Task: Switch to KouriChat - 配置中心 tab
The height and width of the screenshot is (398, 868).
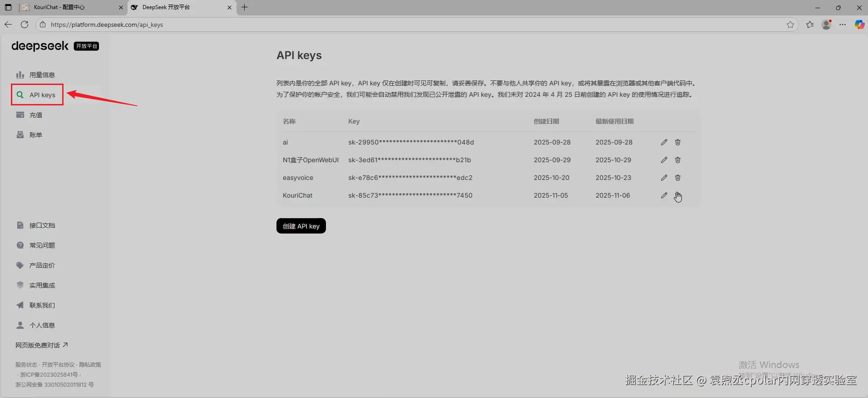Action: (x=73, y=7)
